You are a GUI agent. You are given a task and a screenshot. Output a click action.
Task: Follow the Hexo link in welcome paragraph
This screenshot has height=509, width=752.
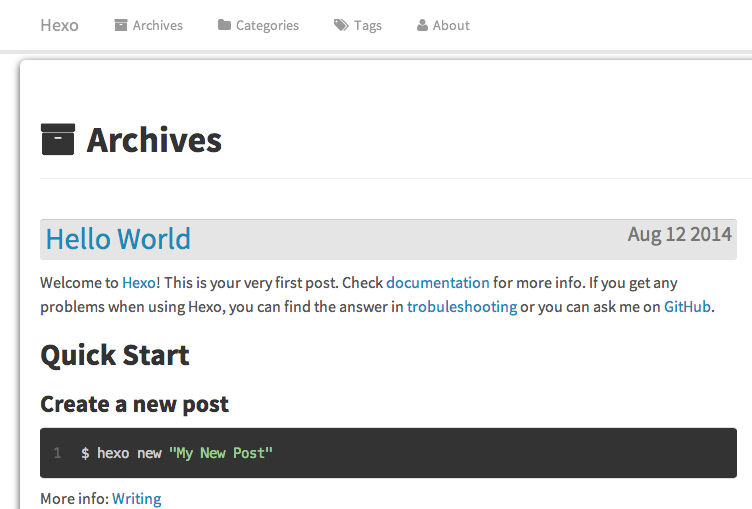click(139, 283)
